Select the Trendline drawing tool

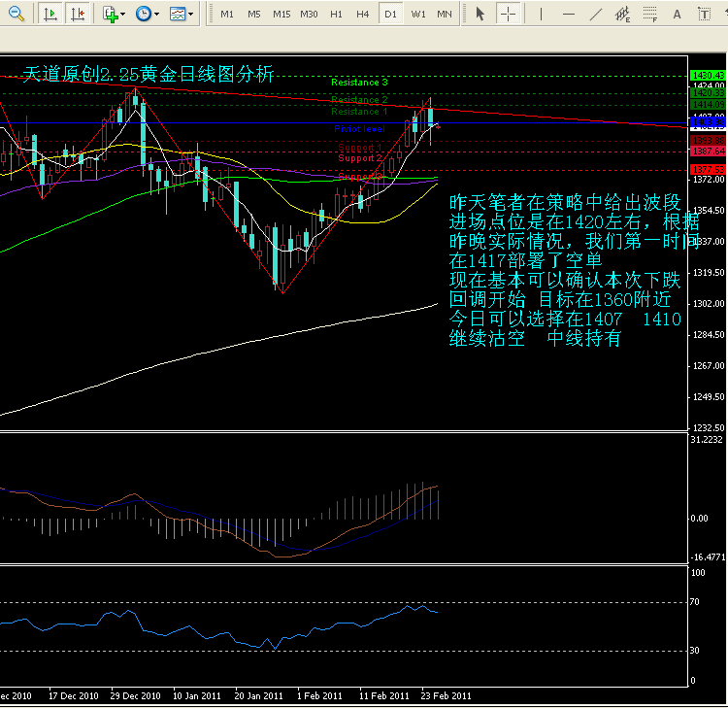coord(595,15)
